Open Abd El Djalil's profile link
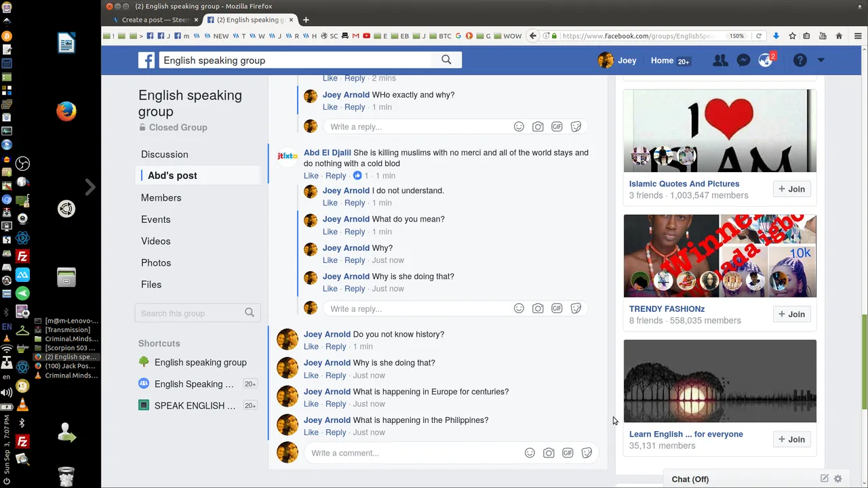868x488 pixels. pos(327,152)
